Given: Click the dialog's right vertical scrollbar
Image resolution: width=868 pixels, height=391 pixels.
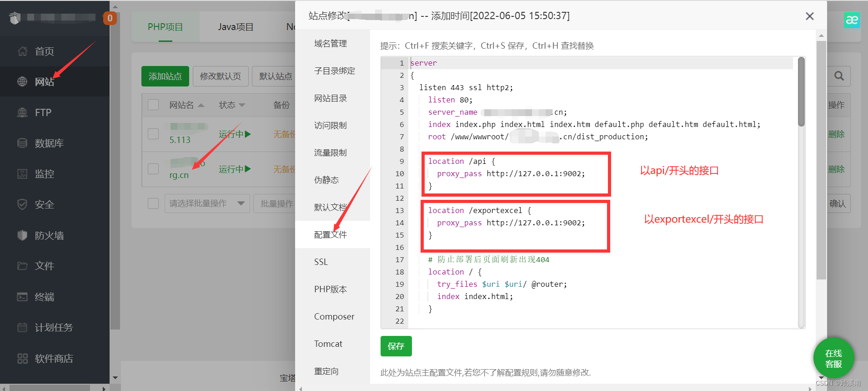Looking at the screenshot, I should coord(821,159).
